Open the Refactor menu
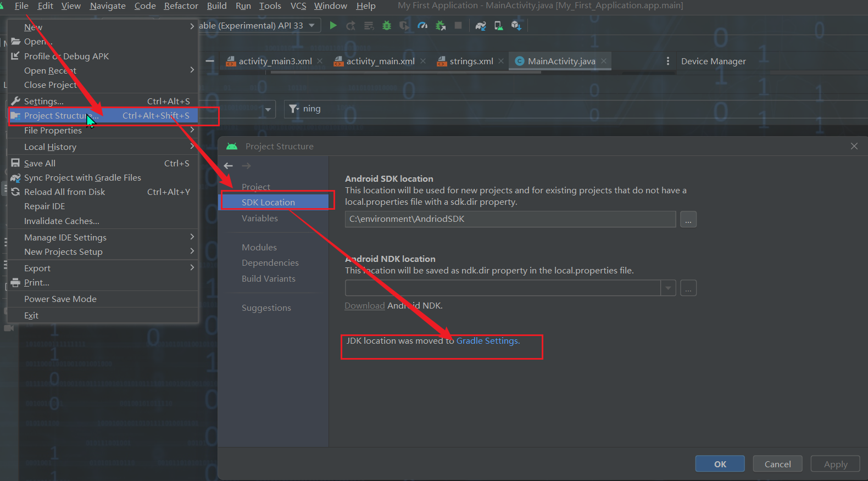Image resolution: width=868 pixels, height=481 pixels. 181,5
